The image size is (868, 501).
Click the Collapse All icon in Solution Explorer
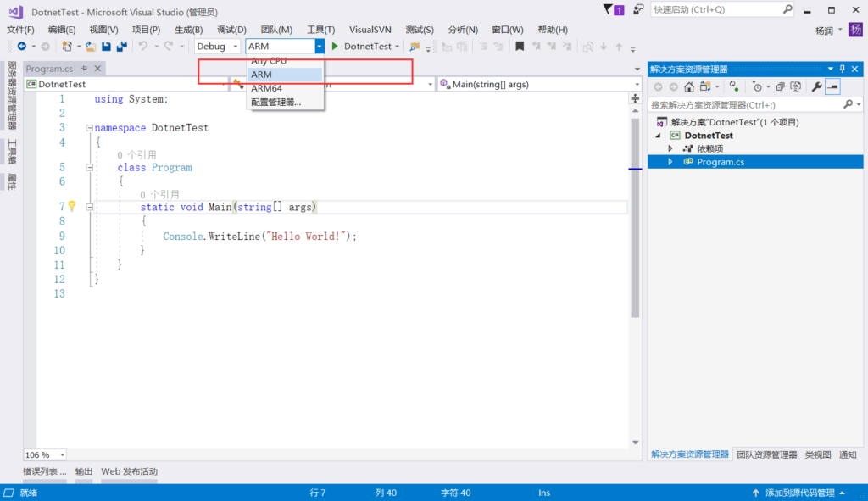click(780, 86)
